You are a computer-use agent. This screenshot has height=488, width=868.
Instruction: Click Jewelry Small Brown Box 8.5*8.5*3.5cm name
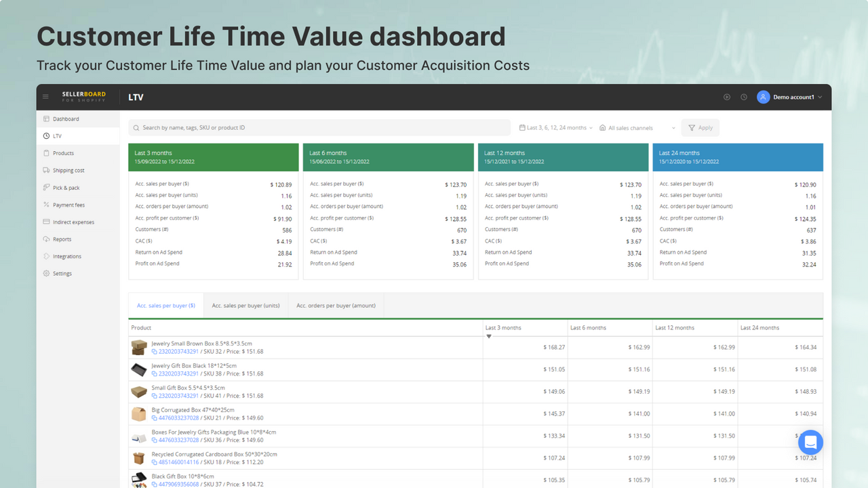tap(201, 344)
